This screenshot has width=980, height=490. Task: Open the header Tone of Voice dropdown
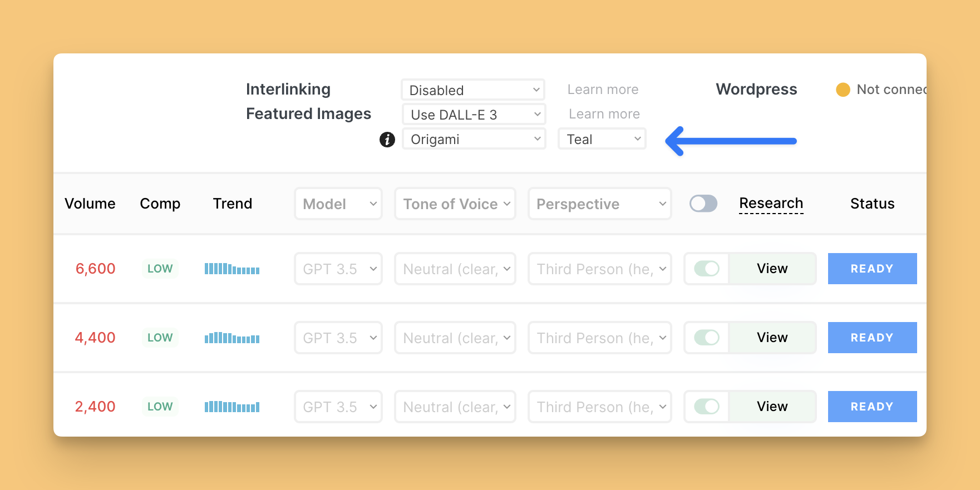click(455, 204)
